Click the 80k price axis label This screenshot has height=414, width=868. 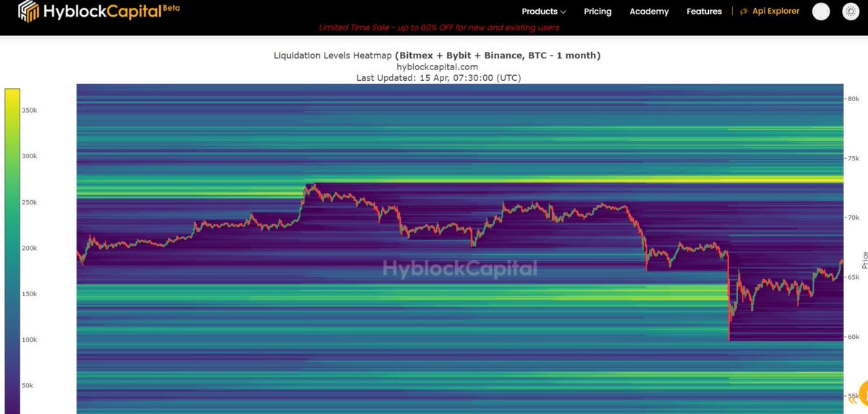pyautogui.click(x=853, y=99)
